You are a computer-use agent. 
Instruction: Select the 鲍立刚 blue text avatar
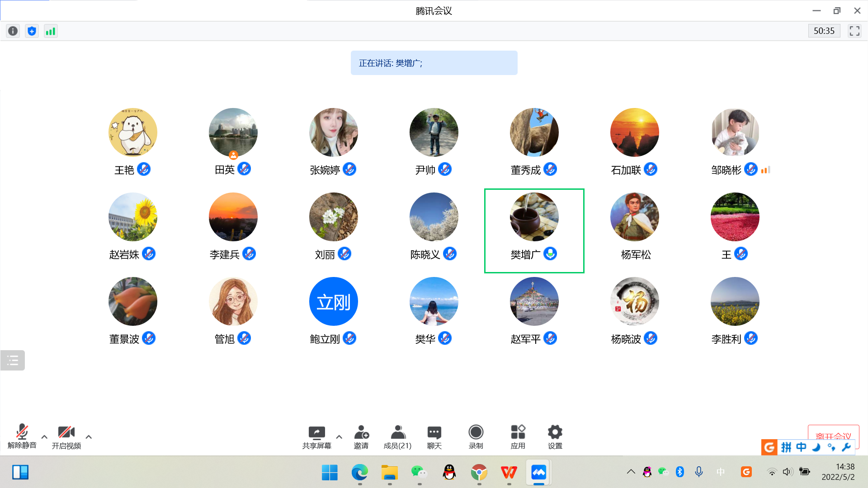334,301
